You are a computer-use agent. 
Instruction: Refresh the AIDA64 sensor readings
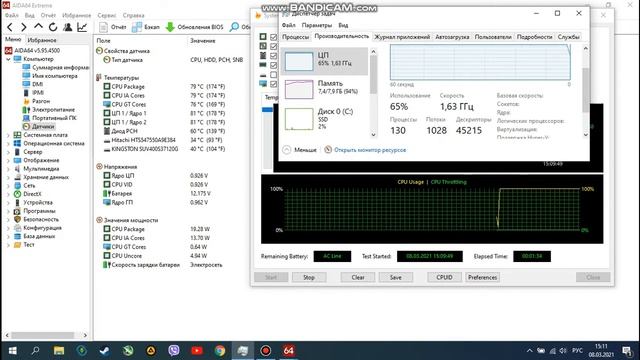coord(53,27)
